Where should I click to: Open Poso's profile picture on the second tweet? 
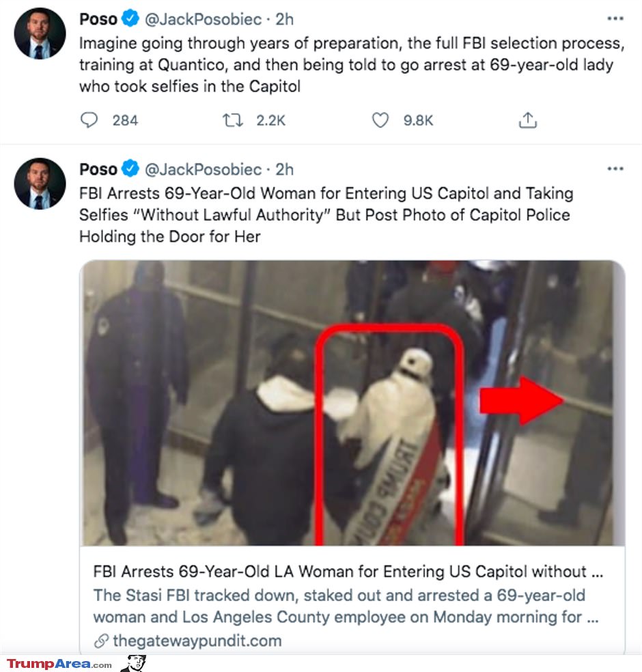[40, 183]
